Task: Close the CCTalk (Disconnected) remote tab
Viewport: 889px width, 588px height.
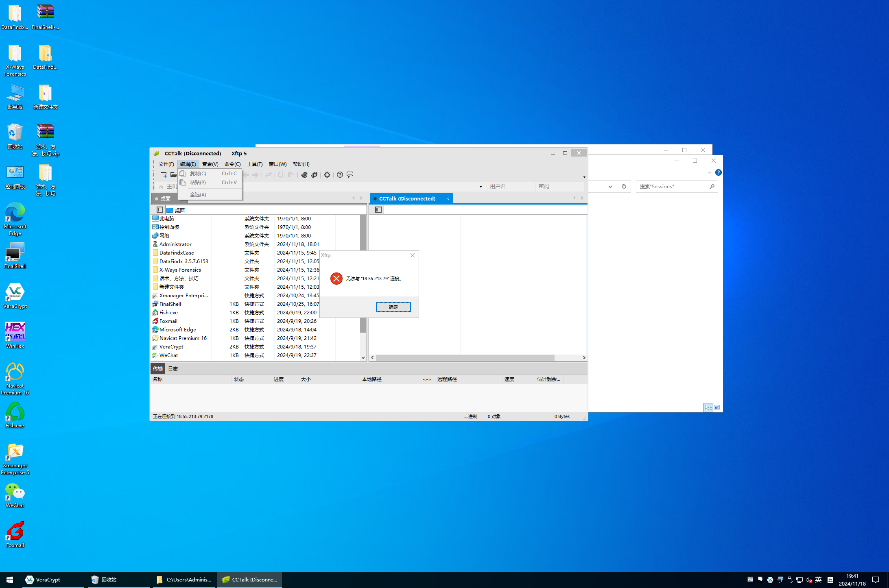Action: tap(448, 199)
